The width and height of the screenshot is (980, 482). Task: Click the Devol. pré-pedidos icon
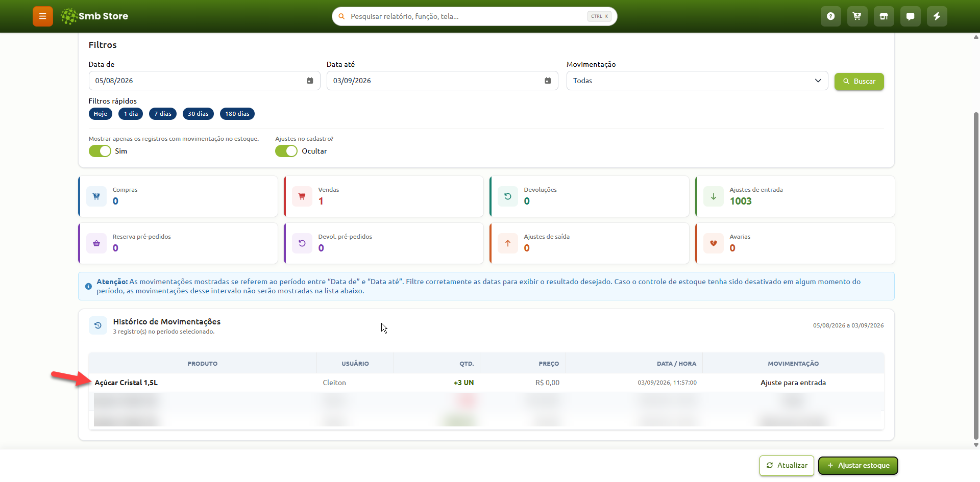coord(302,243)
